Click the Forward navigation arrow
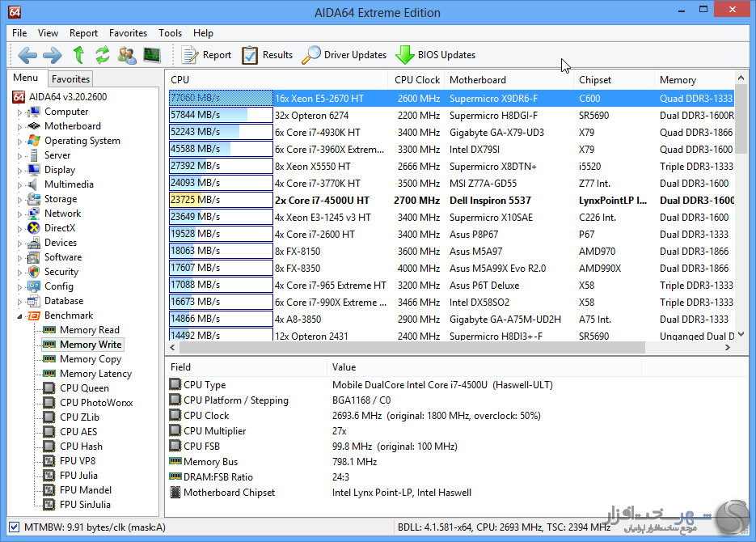Viewport: 756px width, 542px height. click(x=53, y=55)
